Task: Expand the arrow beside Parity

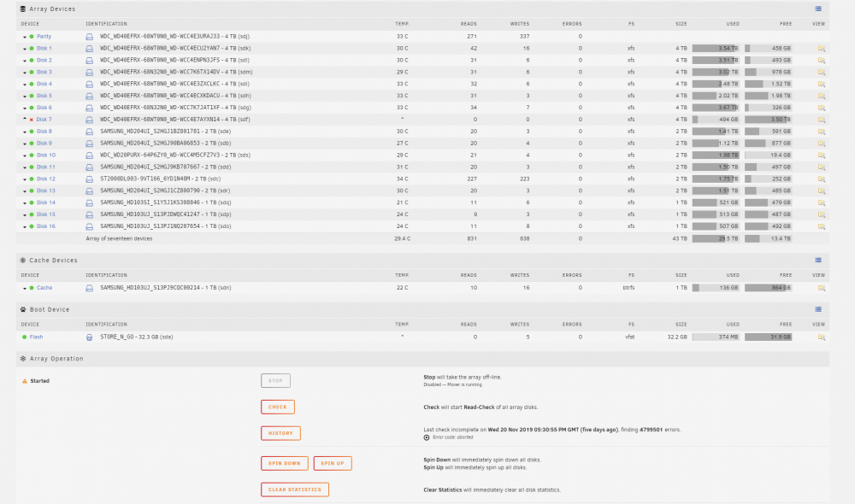Action: coord(25,37)
